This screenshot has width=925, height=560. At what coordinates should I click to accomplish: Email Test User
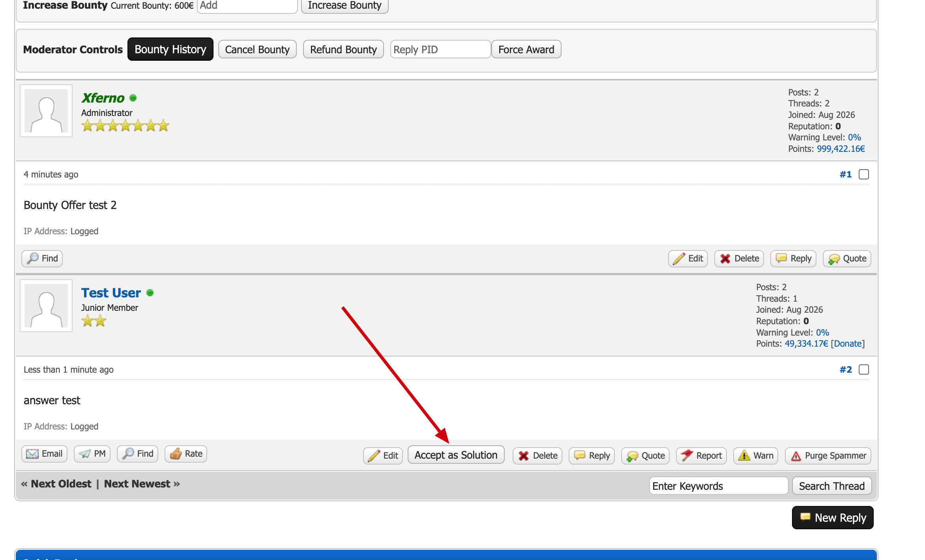tap(44, 454)
